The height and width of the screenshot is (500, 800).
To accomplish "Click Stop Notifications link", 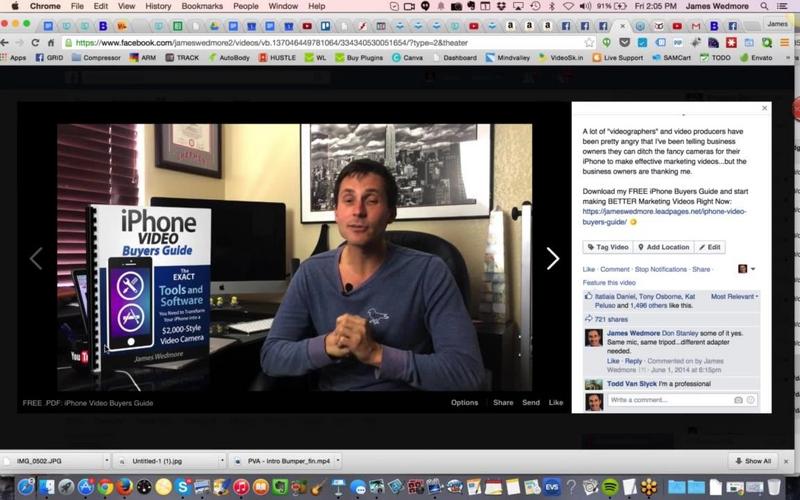I will (661, 269).
